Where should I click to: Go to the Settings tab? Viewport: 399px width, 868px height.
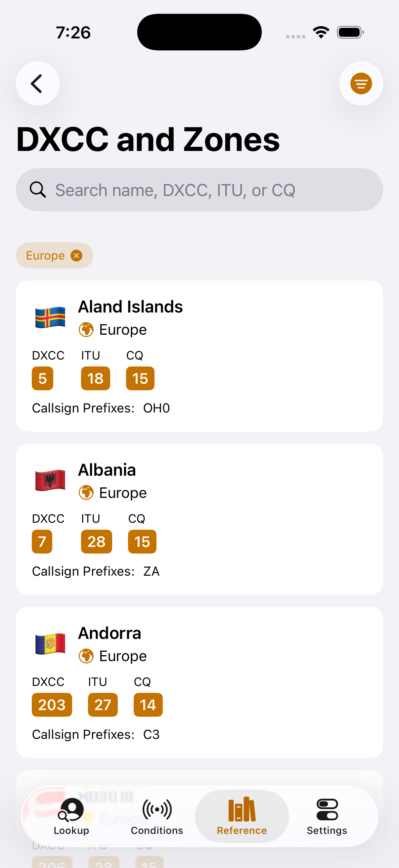click(327, 816)
